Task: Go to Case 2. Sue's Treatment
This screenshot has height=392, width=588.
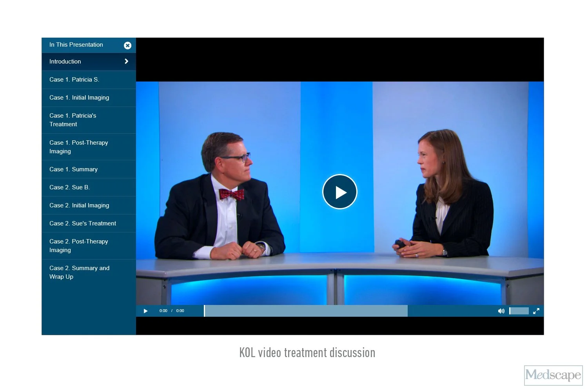Action: [x=89, y=223]
